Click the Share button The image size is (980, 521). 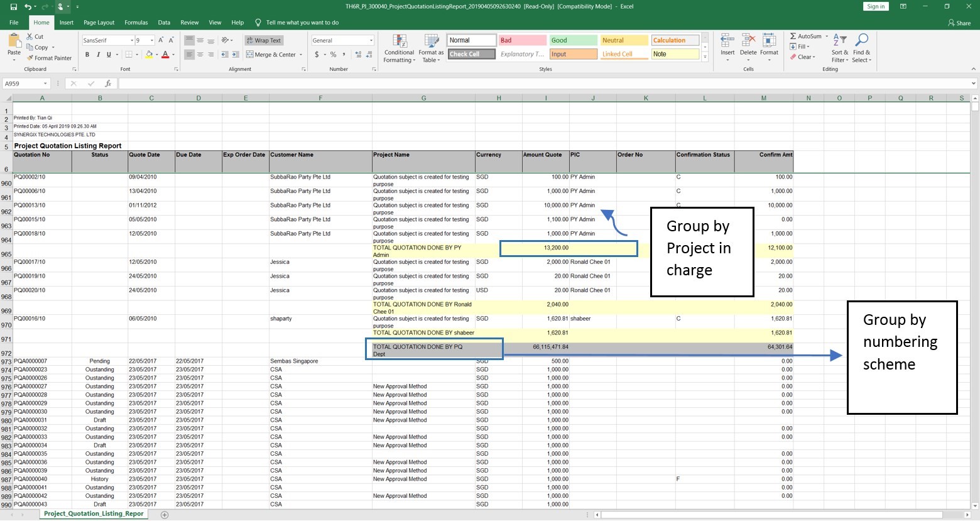tap(959, 23)
